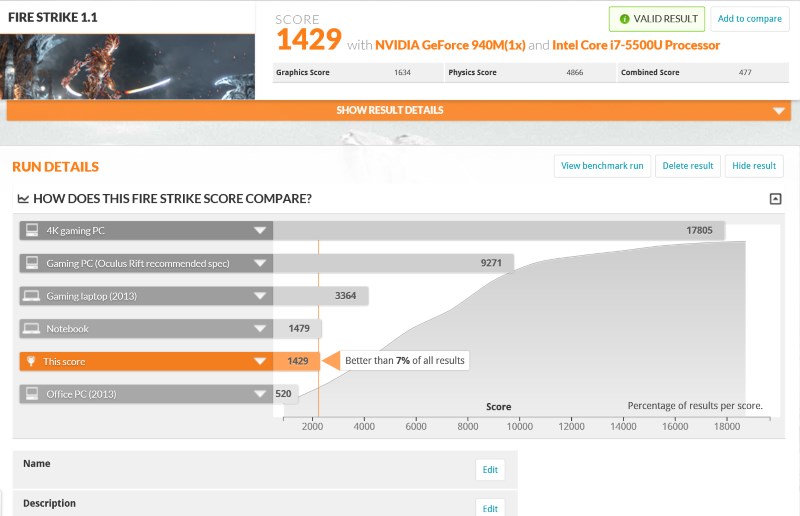This screenshot has height=516, width=800.
Task: Click the 1479 Notebook score value
Action: 299,328
